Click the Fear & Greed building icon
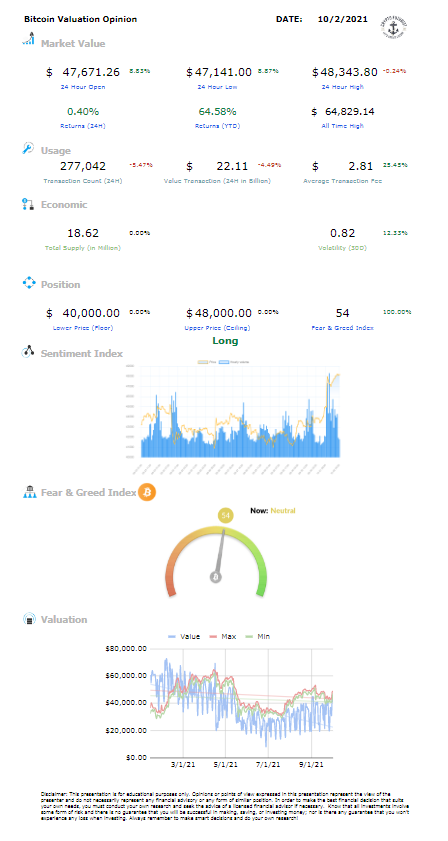Screen dimensions: 448x841 pyautogui.click(x=29, y=492)
